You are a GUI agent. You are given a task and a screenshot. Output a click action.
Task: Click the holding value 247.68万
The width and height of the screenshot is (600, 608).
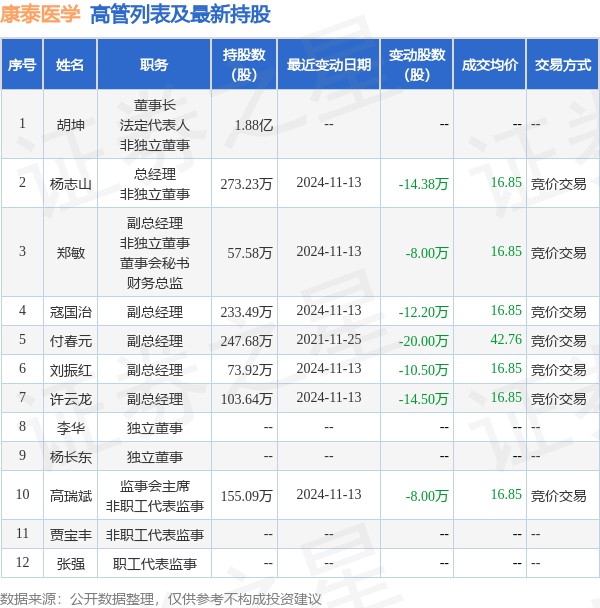tap(246, 340)
